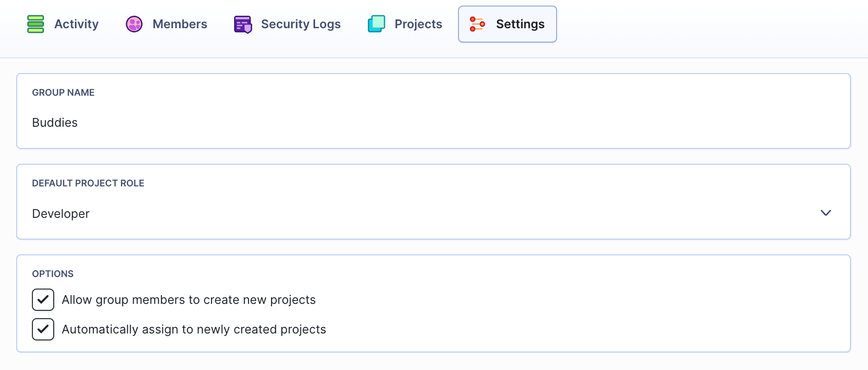Image resolution: width=868 pixels, height=370 pixels.
Task: Click the red sliders Settings icon
Action: point(477,24)
